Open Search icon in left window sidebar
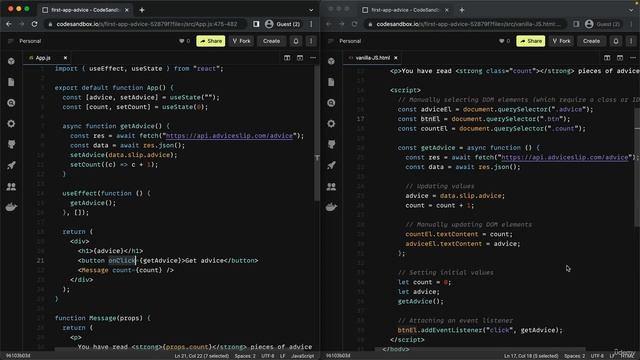This screenshot has height=360, width=640. [11, 103]
